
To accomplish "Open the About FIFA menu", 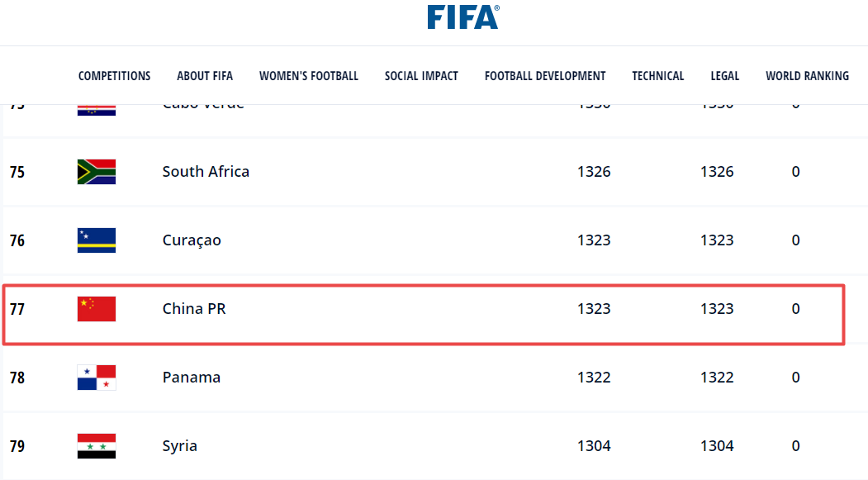I will (205, 76).
